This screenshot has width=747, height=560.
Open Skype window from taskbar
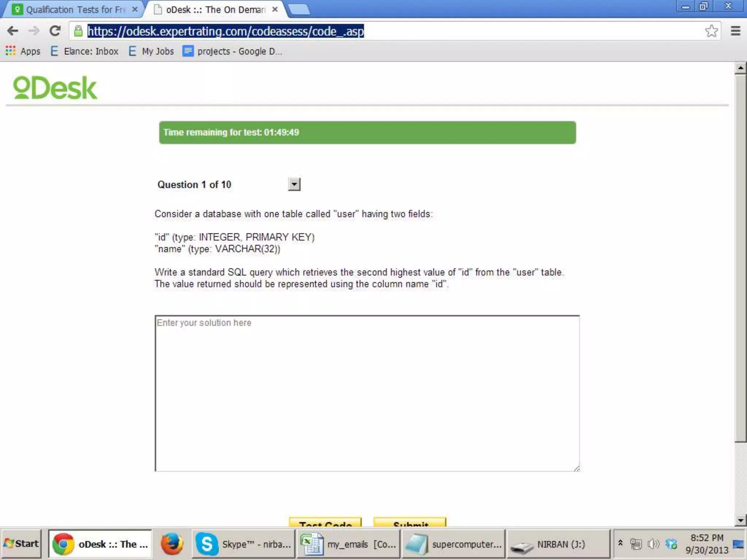(x=243, y=544)
